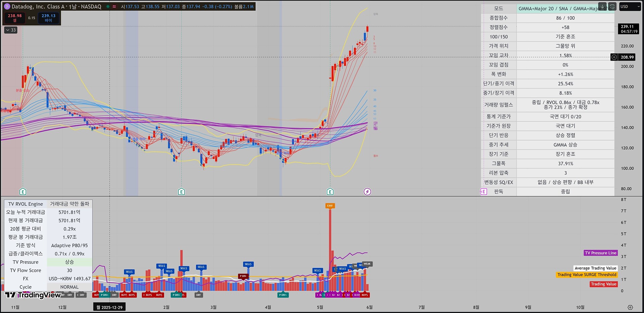
Task: Open the USD currency dropdown
Action: tap(630, 6)
